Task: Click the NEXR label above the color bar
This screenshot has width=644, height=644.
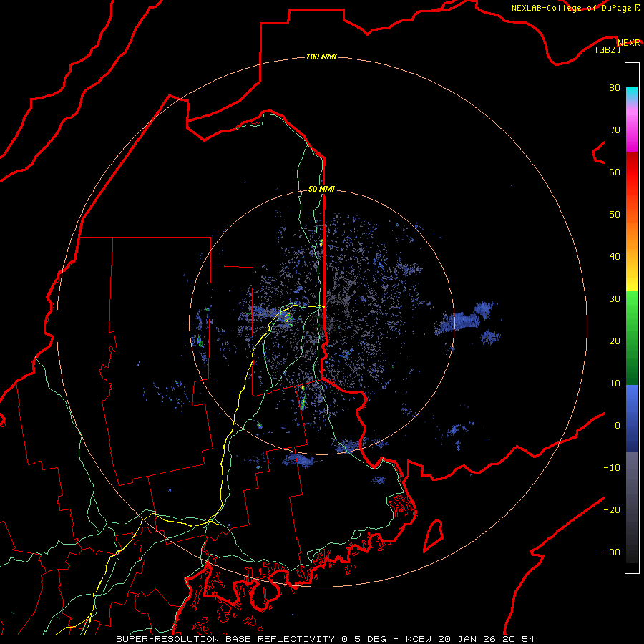Action: coord(629,43)
